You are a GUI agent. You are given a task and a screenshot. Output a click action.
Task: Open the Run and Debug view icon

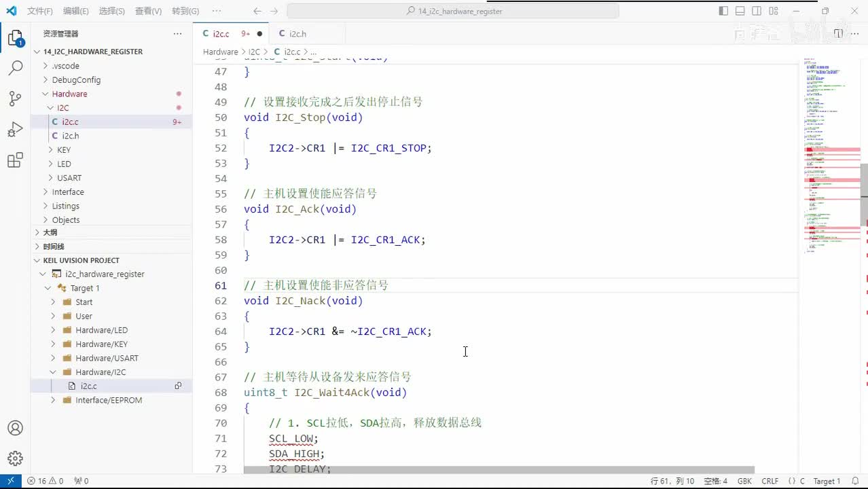click(15, 129)
